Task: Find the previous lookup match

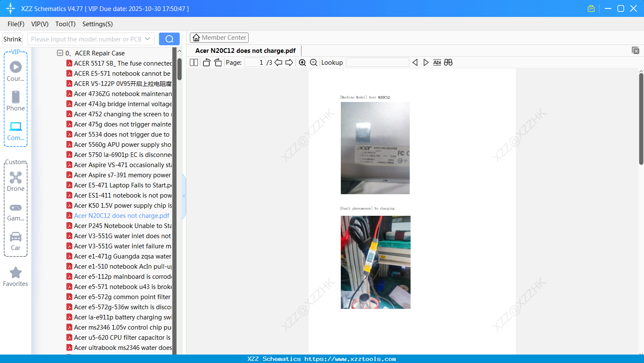Action: 415,62
